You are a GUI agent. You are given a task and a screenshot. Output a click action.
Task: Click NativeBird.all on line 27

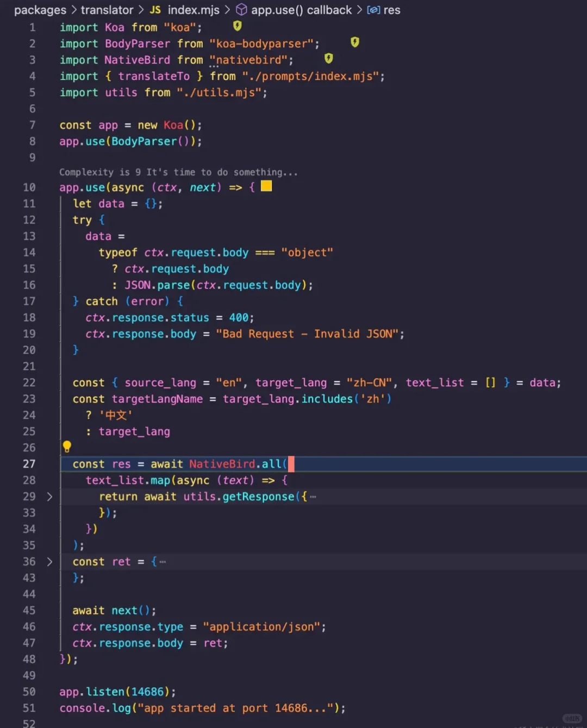(x=235, y=464)
